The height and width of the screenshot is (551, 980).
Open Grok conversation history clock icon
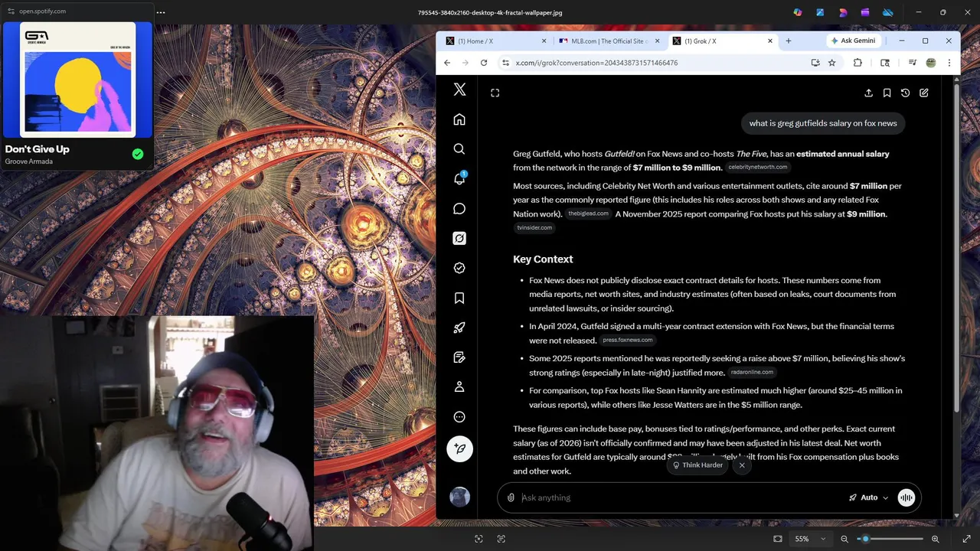[x=905, y=93]
